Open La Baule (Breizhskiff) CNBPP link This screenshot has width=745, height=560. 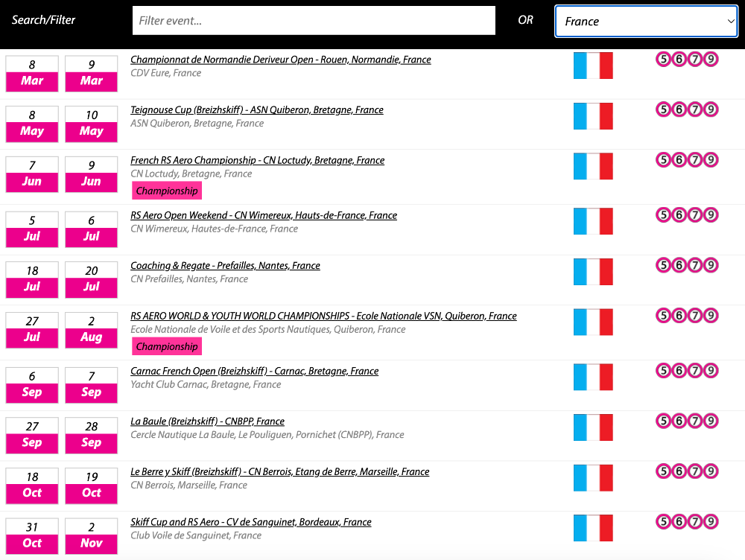pos(208,421)
